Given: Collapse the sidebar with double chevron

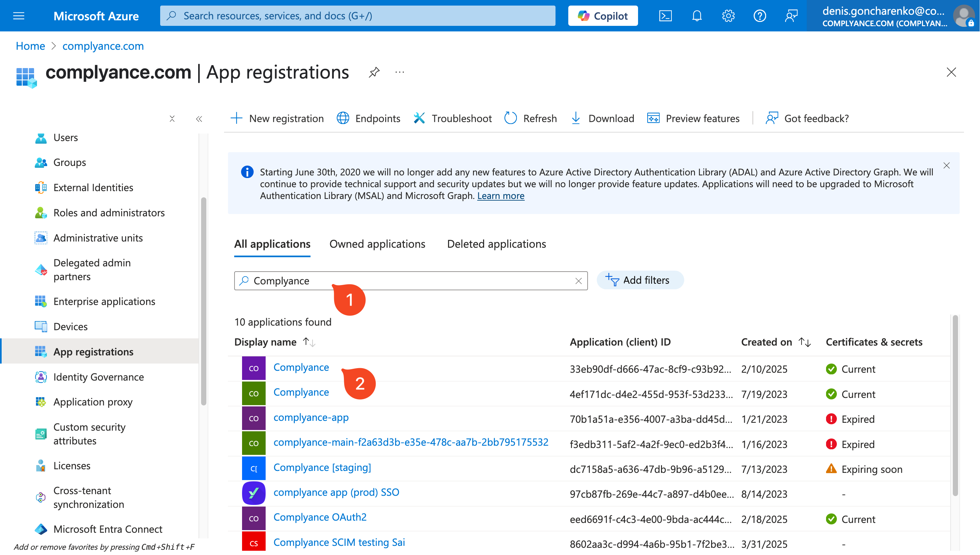Looking at the screenshot, I should click(x=199, y=119).
